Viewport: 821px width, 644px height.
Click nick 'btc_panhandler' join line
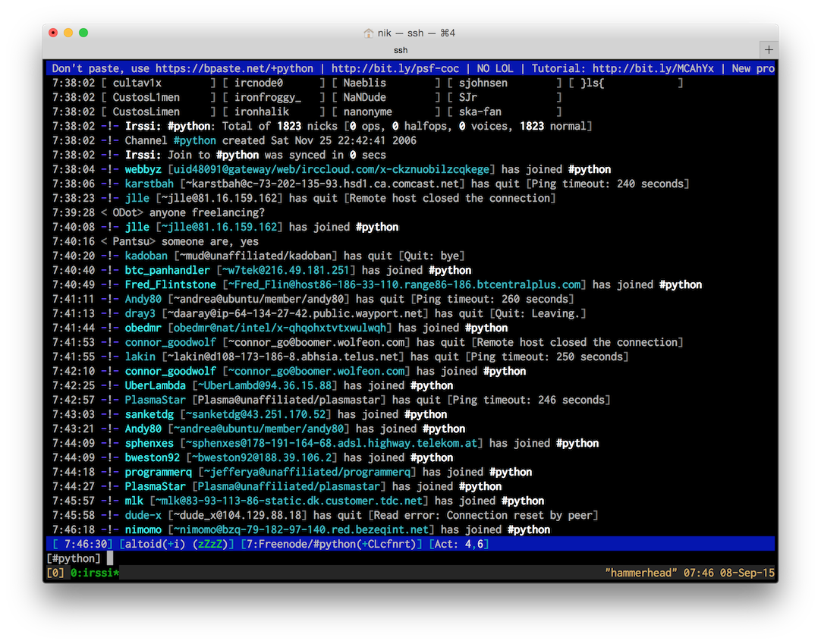167,270
